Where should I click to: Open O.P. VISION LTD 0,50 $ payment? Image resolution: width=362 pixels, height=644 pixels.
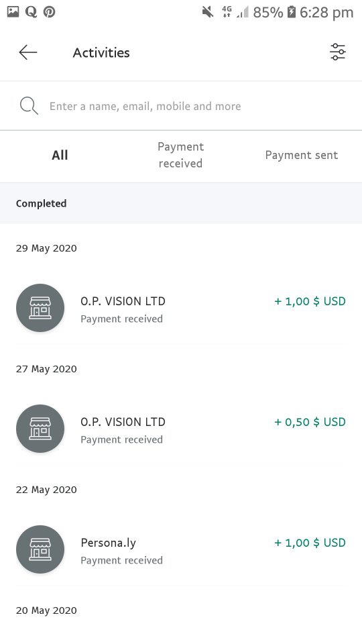(x=181, y=429)
